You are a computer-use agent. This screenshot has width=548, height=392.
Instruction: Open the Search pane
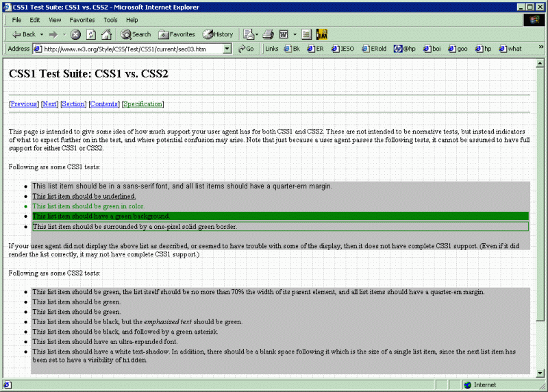pos(136,34)
